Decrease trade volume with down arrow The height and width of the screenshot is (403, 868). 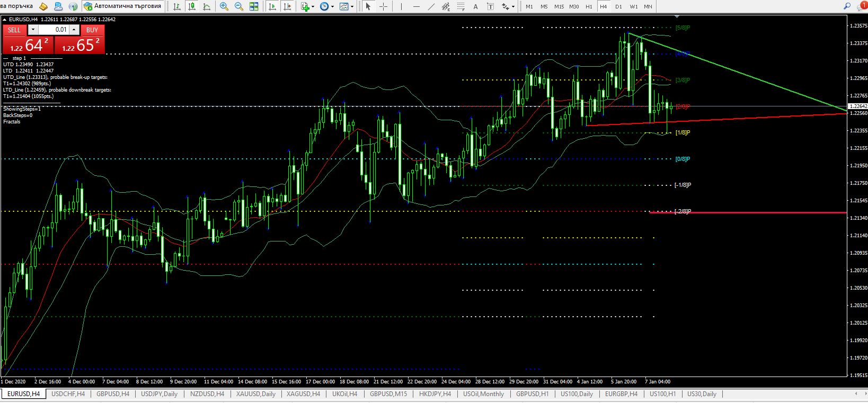click(x=33, y=30)
